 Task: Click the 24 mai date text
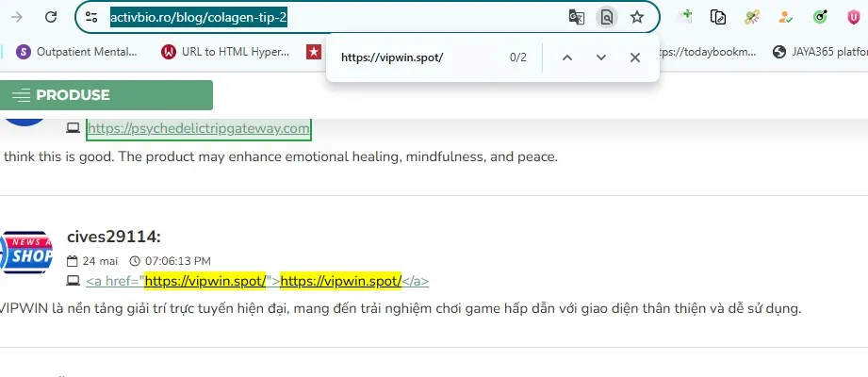click(x=100, y=261)
